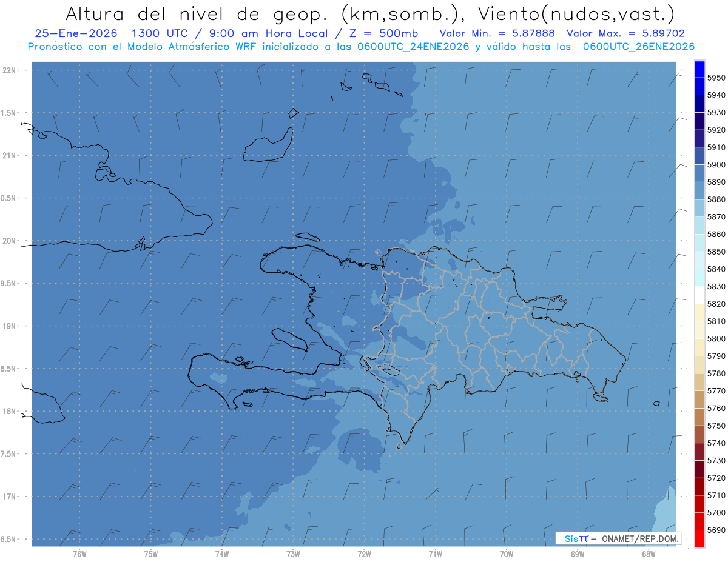Viewport: 728px width, 562px height.
Task: Click the '5850' color scale value
Action: point(716,252)
